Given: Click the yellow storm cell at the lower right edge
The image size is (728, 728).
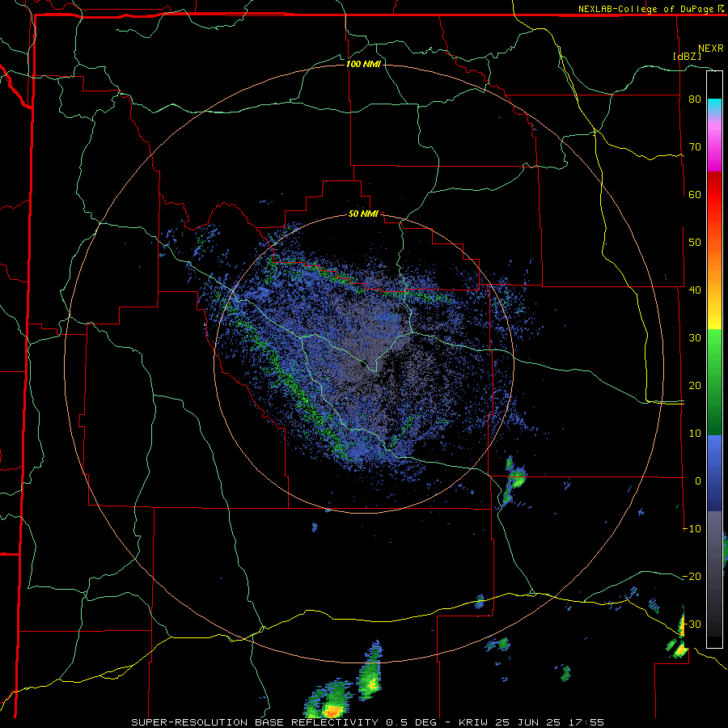Looking at the screenshot, I should [680, 649].
